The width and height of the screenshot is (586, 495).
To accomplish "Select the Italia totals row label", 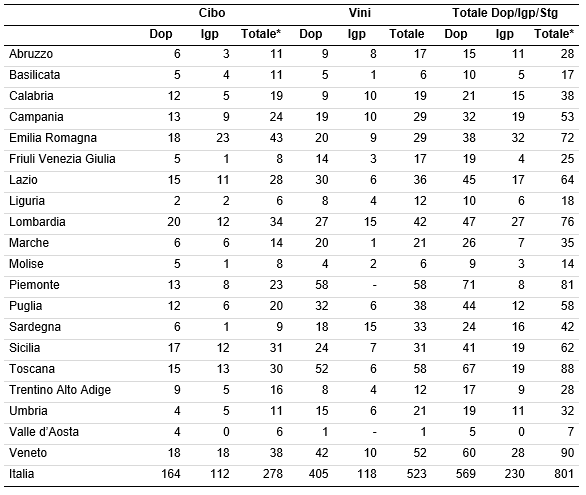I will pos(22,474).
